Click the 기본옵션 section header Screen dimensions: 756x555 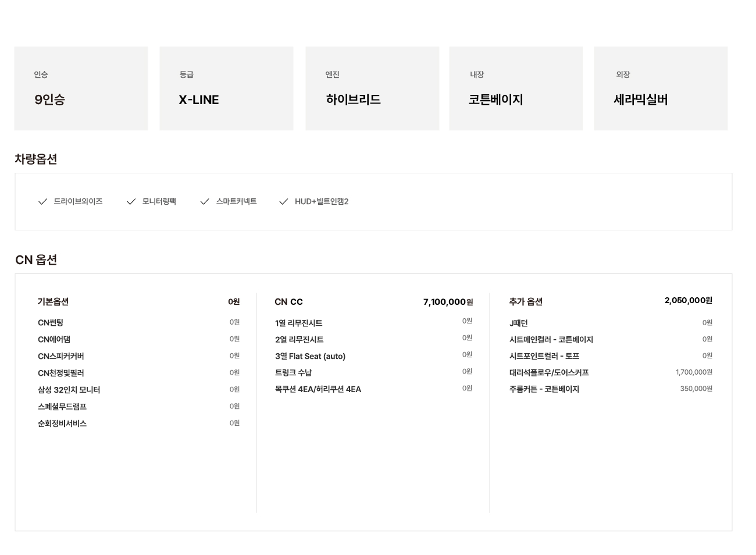click(53, 301)
